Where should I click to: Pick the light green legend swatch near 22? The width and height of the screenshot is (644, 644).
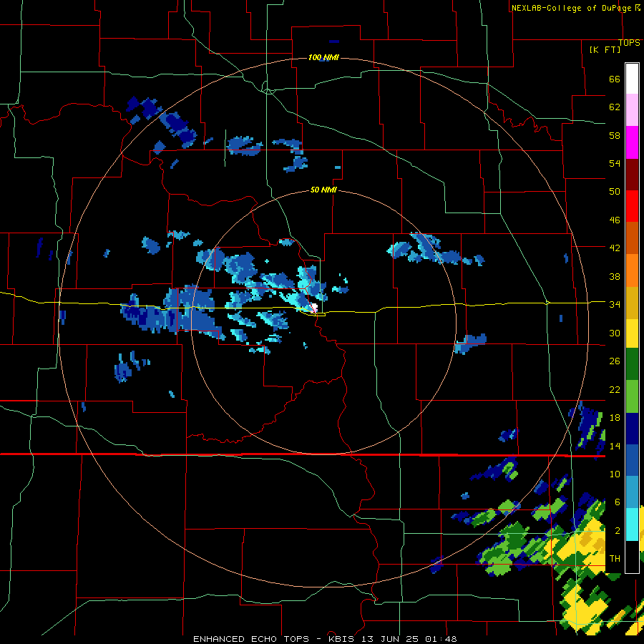632,396
